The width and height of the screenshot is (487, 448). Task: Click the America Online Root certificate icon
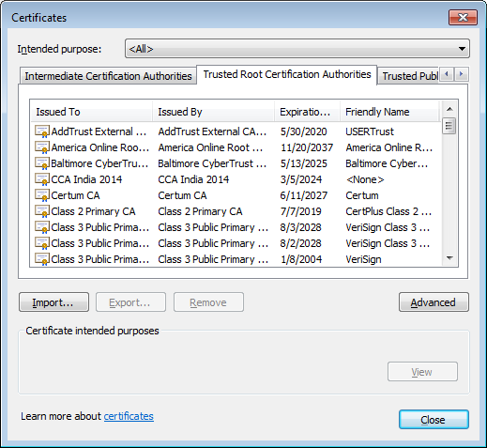coord(42,147)
